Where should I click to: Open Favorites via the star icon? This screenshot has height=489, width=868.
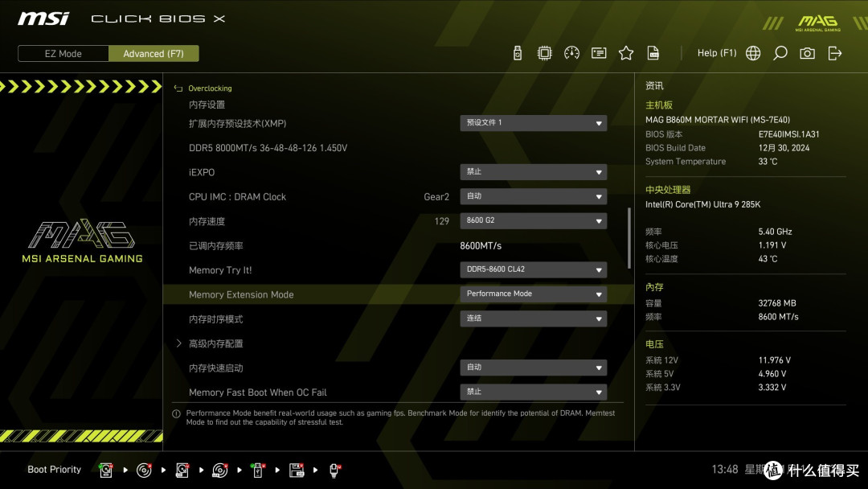pyautogui.click(x=626, y=53)
